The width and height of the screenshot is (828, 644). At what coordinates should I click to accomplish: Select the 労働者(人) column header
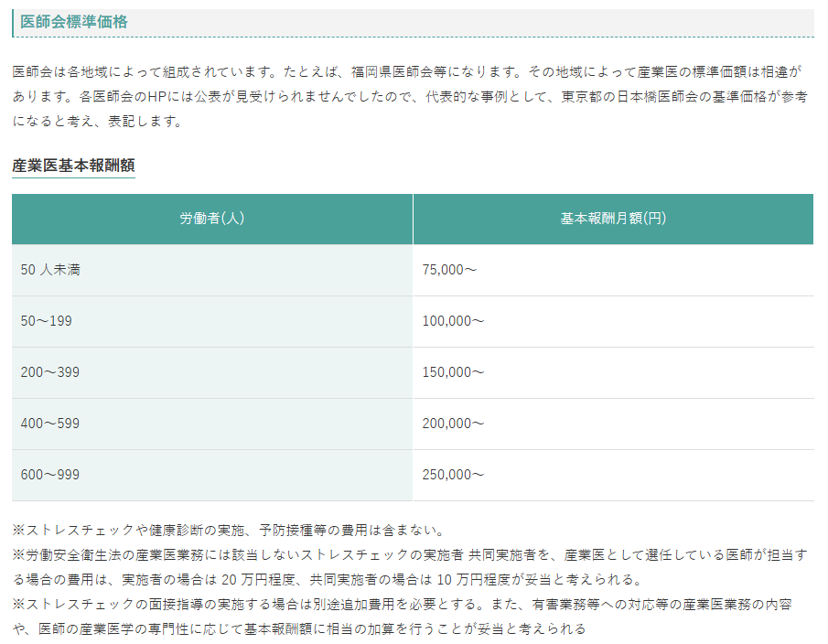211,219
